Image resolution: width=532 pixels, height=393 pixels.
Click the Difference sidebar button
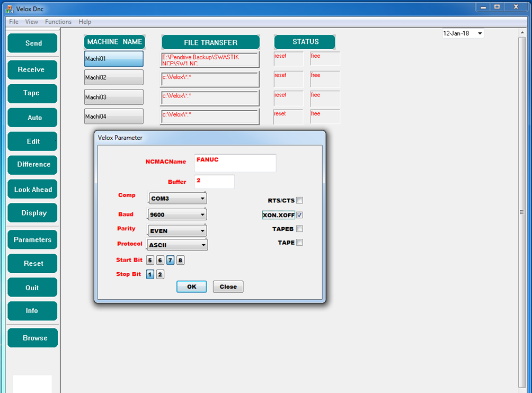(32, 165)
